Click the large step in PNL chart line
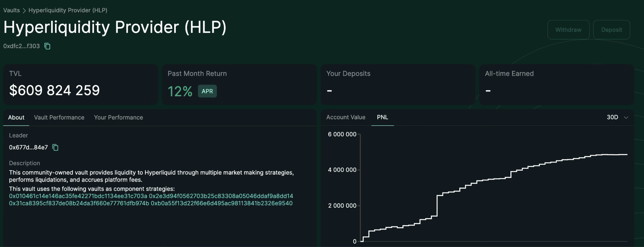 point(437,206)
